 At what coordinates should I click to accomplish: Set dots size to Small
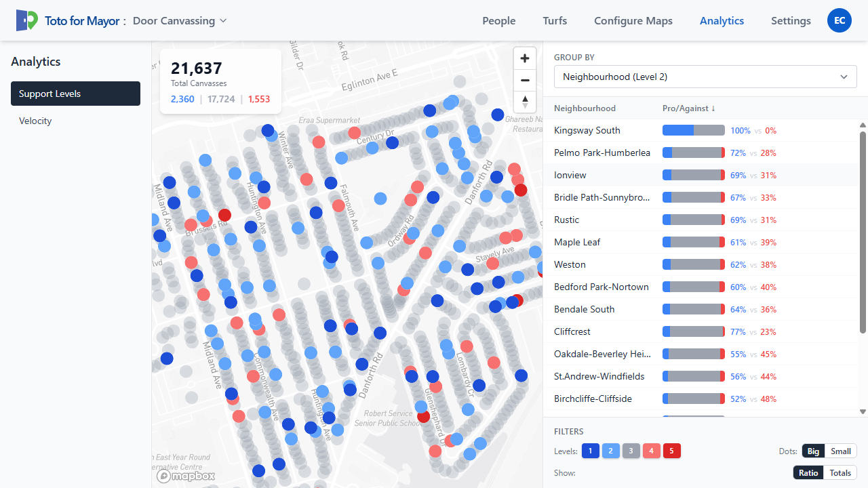(x=841, y=451)
